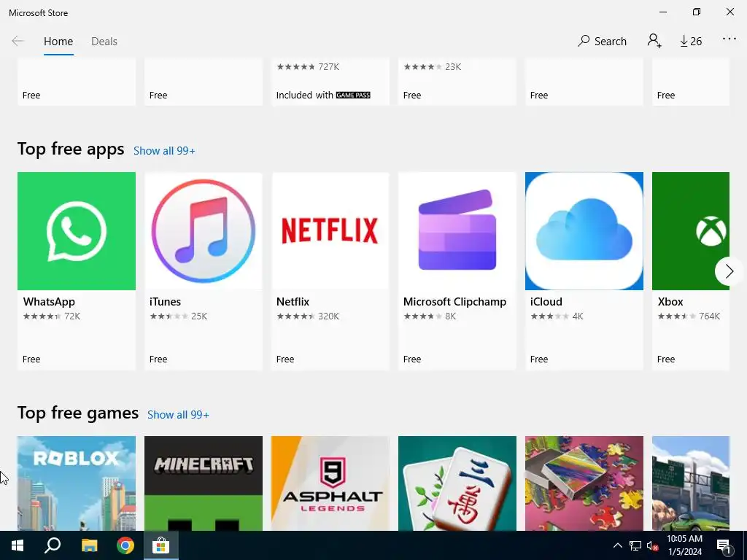747x560 pixels.
Task: Click Free under Netflix
Action: tap(285, 359)
